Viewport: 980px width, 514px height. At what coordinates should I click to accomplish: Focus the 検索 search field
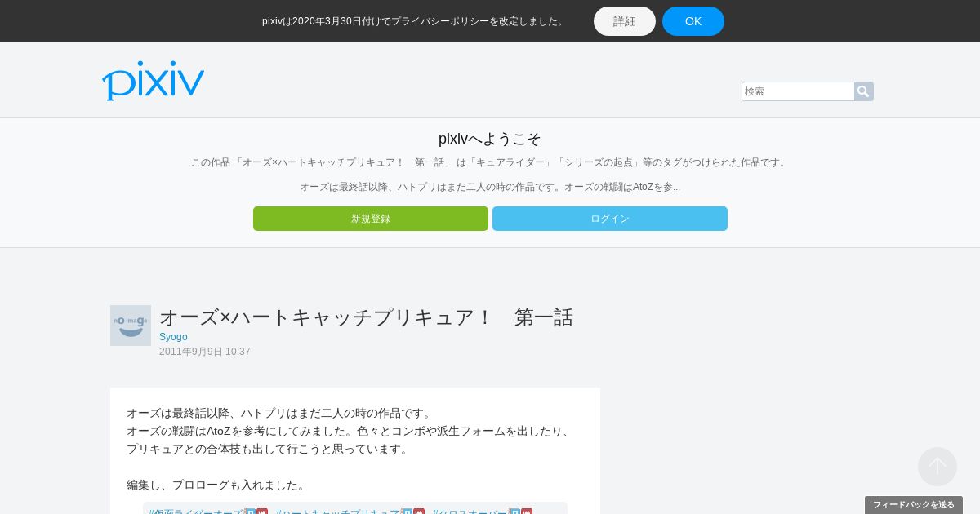click(798, 91)
